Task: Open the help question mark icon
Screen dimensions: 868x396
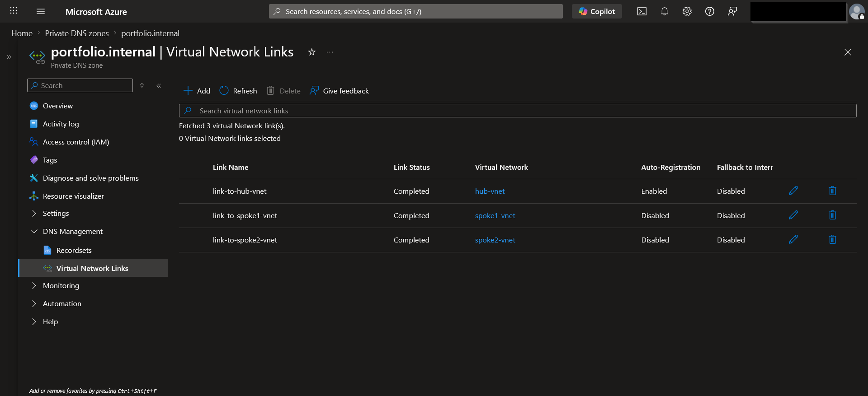Action: pos(710,11)
